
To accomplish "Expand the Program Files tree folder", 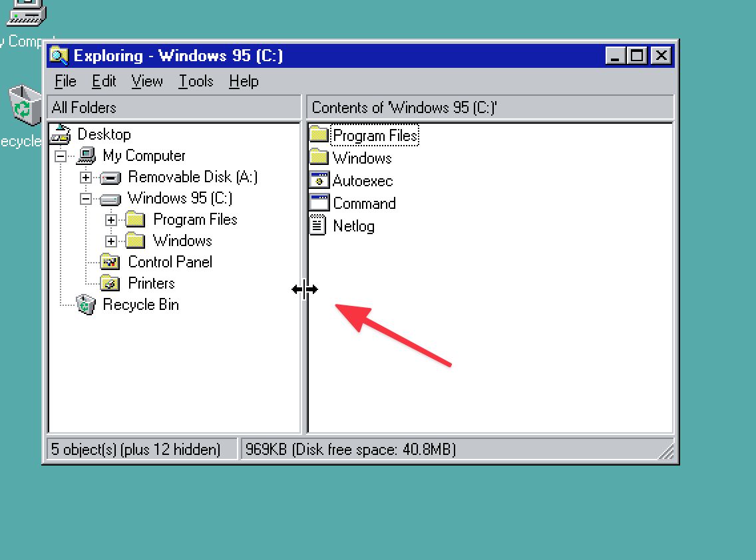I will tap(111, 220).
